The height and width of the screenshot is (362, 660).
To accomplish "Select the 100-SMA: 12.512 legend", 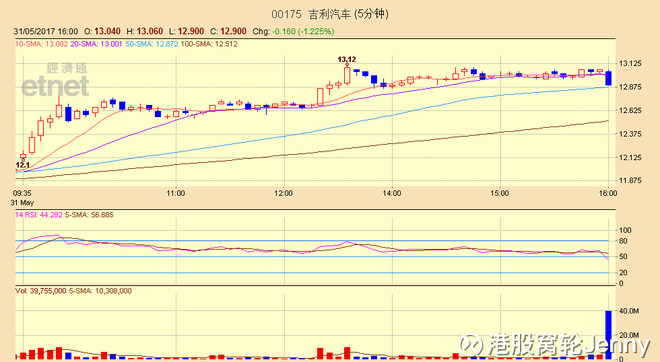I will [x=209, y=44].
